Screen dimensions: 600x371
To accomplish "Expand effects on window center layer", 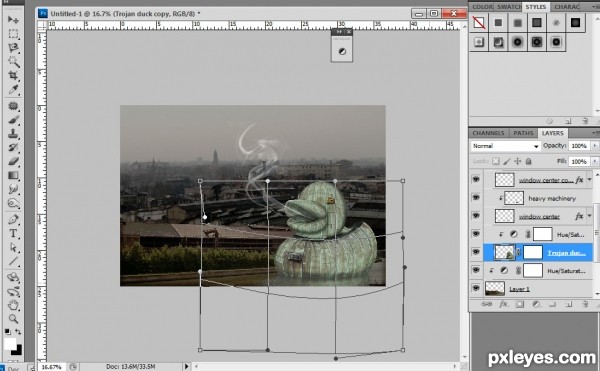I will 589,216.
